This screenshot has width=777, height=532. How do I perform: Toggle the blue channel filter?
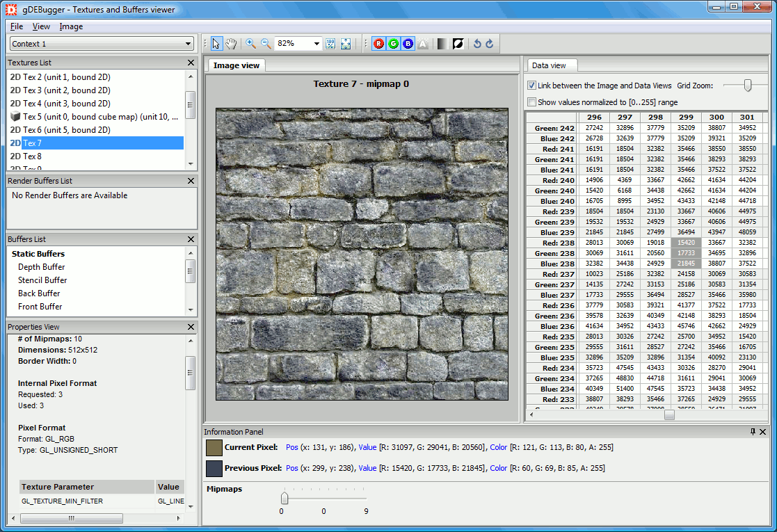tap(408, 44)
